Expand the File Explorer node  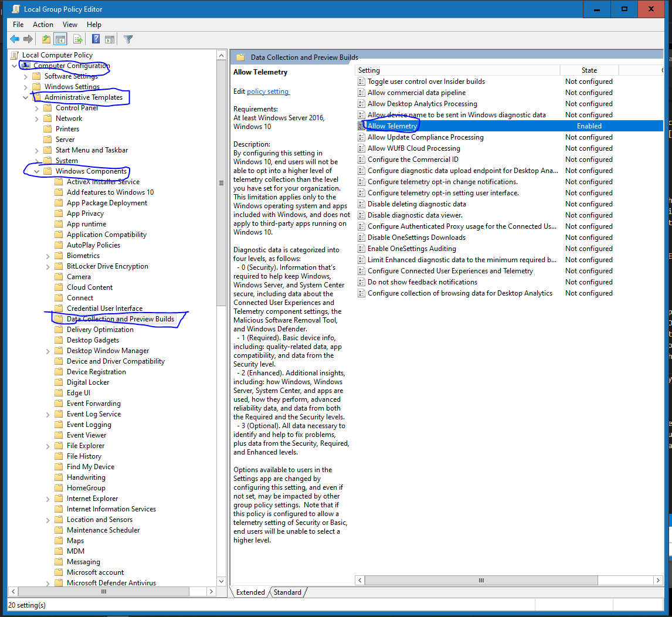click(x=48, y=446)
